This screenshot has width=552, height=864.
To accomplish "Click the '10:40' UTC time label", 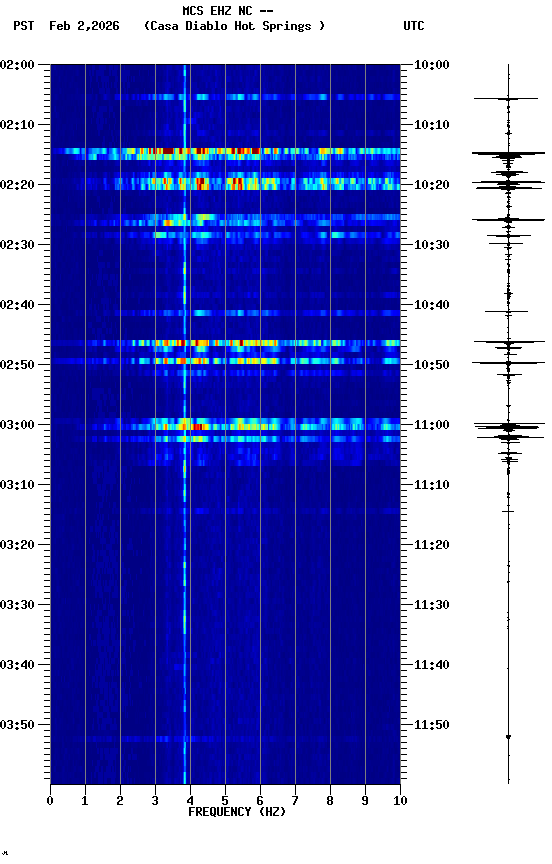I will pos(432,305).
